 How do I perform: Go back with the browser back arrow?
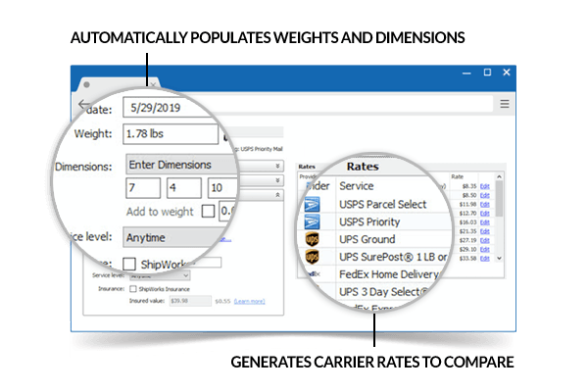pyautogui.click(x=83, y=104)
